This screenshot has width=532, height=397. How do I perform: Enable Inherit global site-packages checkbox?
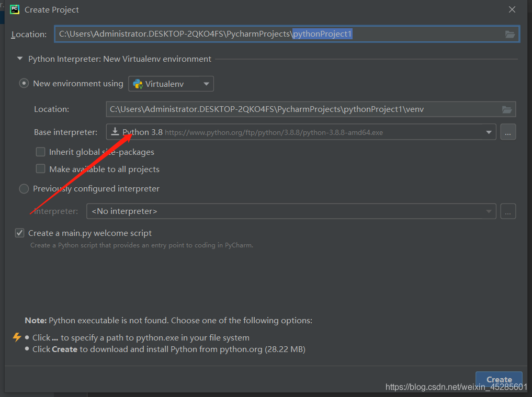pyautogui.click(x=40, y=152)
